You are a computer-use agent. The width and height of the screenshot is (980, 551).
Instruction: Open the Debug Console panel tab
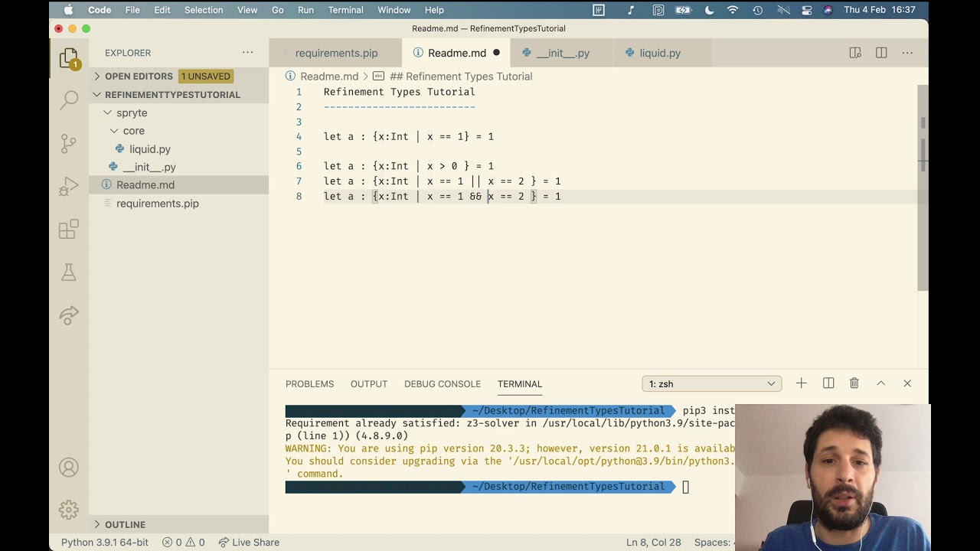[x=443, y=383]
